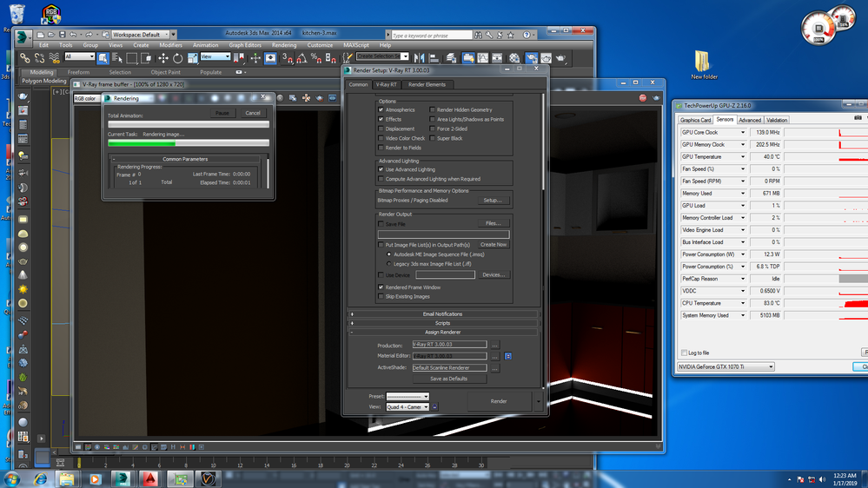Open the Modifiers menu
The height and width of the screenshot is (488, 868).
(170, 45)
